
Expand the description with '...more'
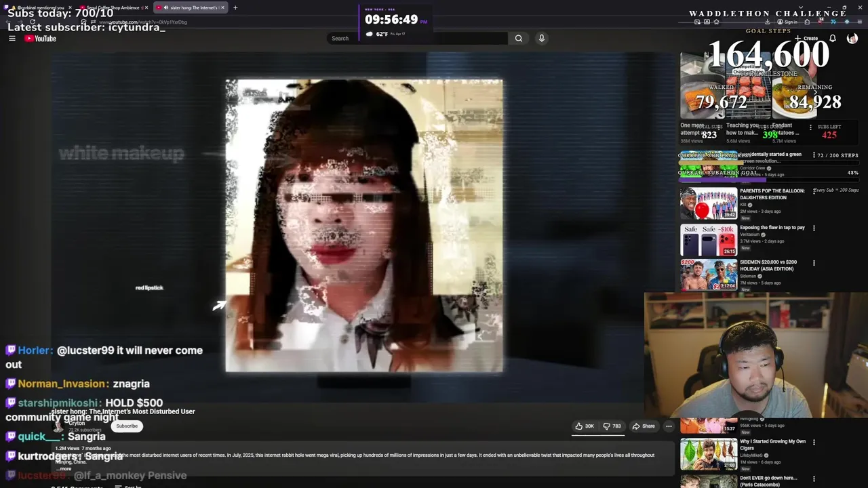click(64, 468)
